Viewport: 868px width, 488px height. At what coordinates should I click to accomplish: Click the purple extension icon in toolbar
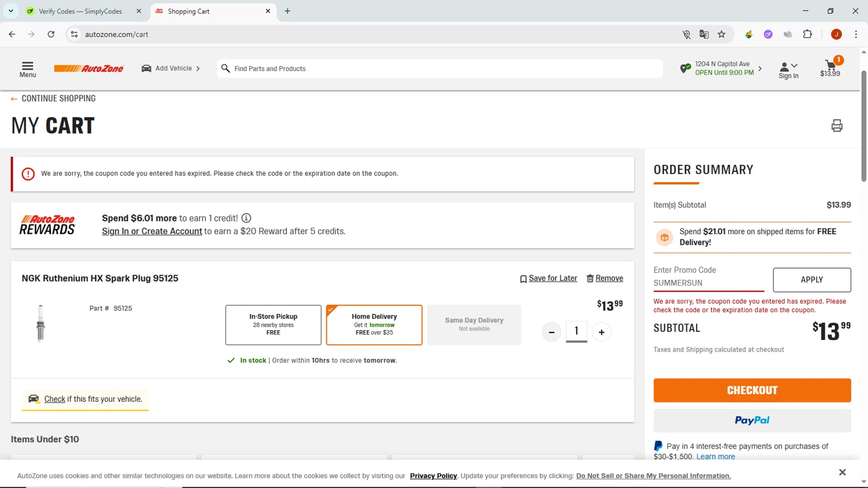pyautogui.click(x=768, y=34)
